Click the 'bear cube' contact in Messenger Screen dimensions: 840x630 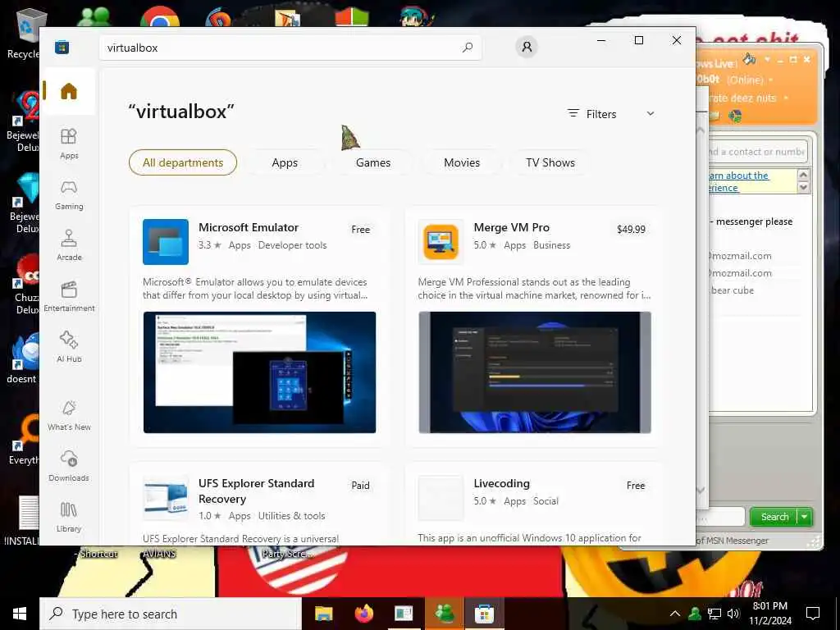733,290
